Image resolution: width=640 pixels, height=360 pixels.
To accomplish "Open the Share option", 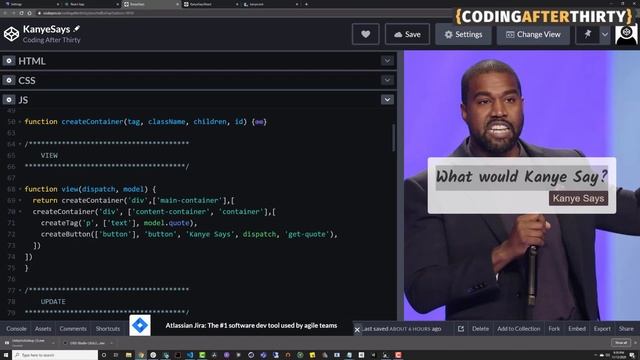I will point(626,329).
